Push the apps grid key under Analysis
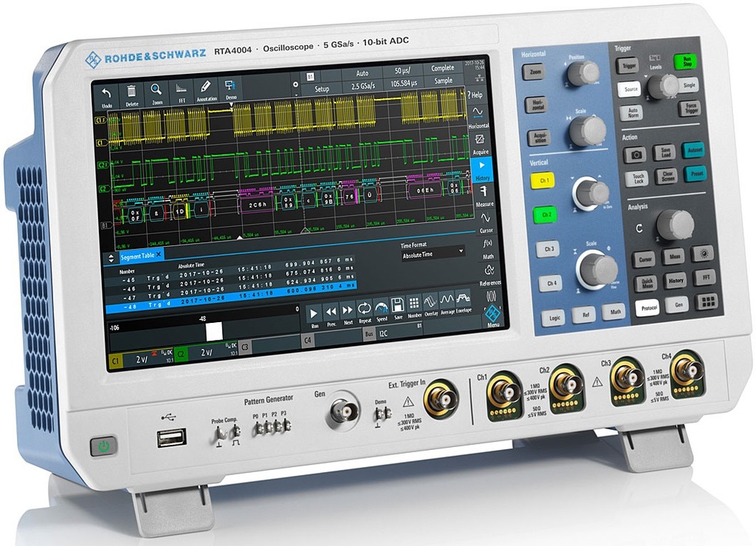 pos(708,302)
